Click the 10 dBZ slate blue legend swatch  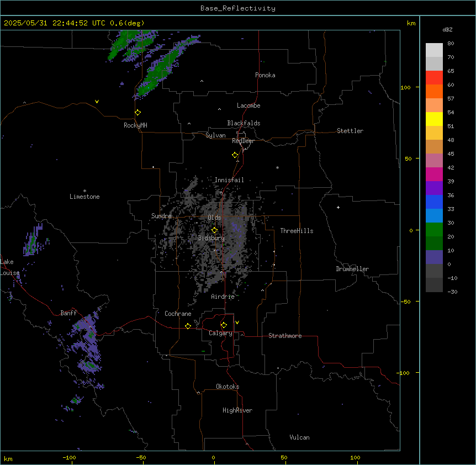(434, 257)
